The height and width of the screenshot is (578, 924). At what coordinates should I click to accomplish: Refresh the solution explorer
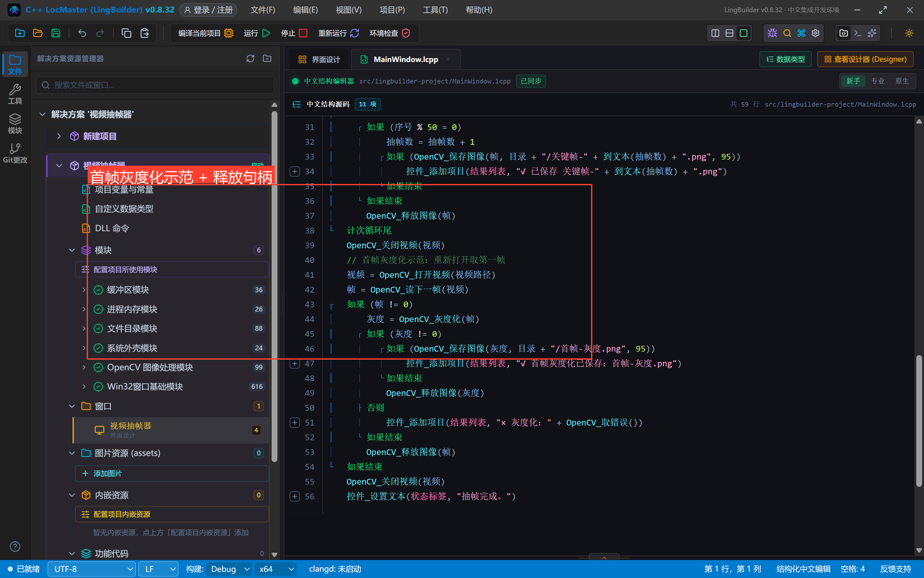tap(250, 58)
